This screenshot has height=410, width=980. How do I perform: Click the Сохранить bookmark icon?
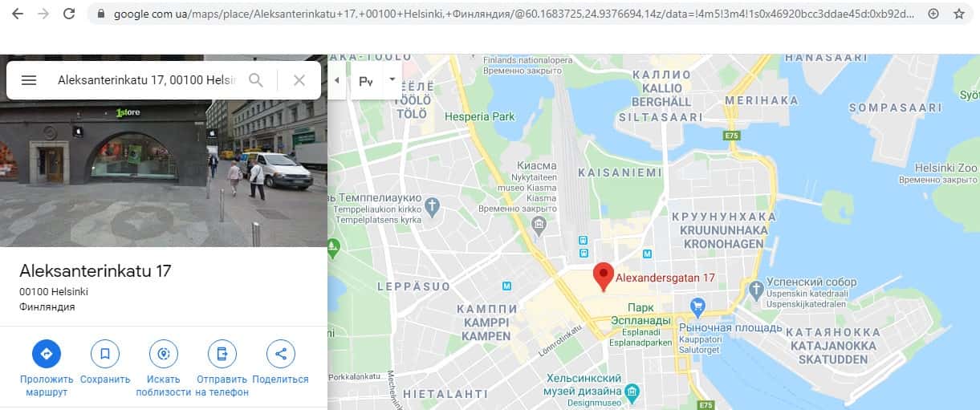(105, 354)
